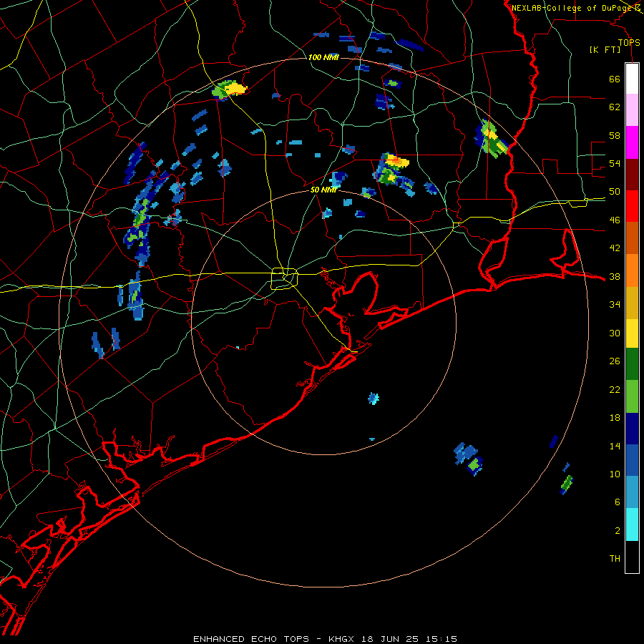This screenshot has height=644, width=644.
Task: Click the "50" legend value
Action: click(615, 192)
